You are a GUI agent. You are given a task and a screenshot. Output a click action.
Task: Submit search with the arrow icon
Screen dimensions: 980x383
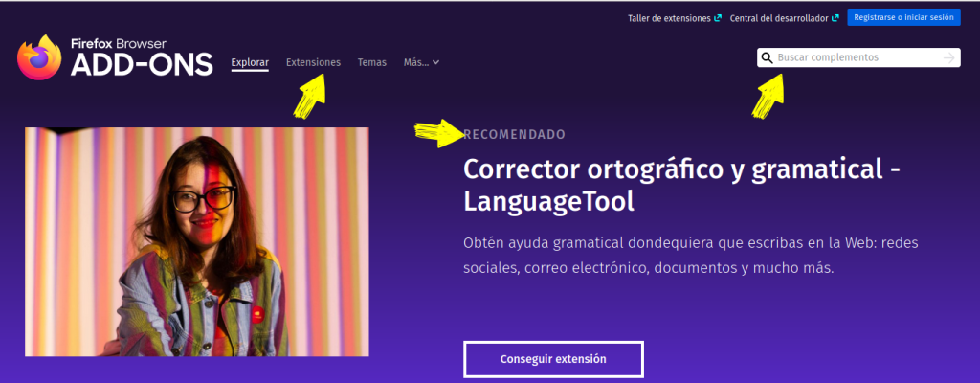pos(949,58)
